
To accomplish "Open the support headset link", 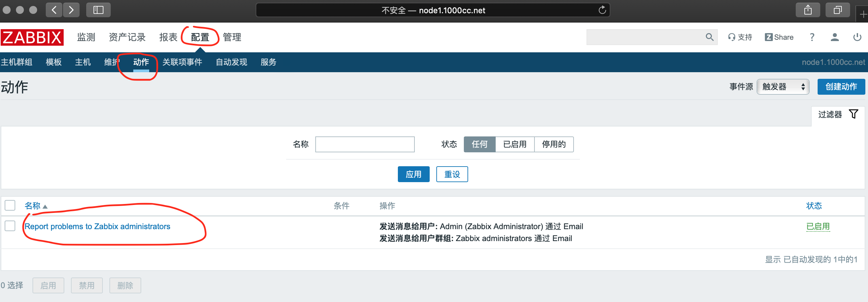I will coord(740,37).
